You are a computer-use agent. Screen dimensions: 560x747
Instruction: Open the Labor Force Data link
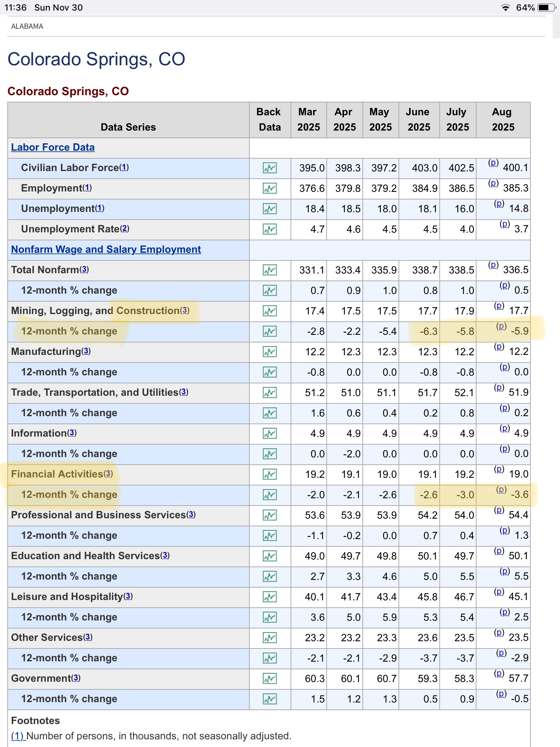point(53,147)
